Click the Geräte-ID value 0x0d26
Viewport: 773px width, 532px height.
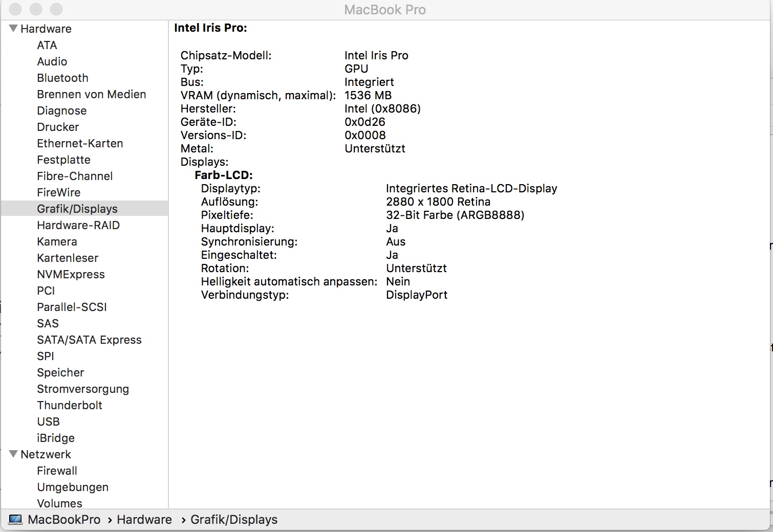tap(365, 122)
